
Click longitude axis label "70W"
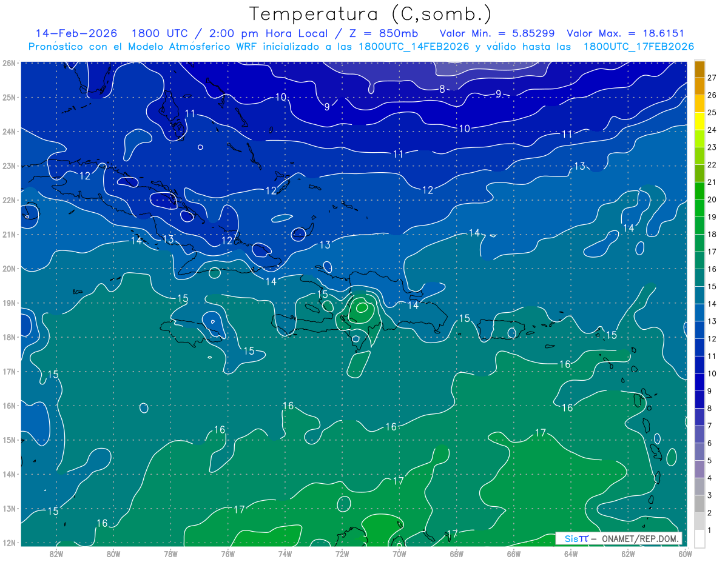pos(399,553)
